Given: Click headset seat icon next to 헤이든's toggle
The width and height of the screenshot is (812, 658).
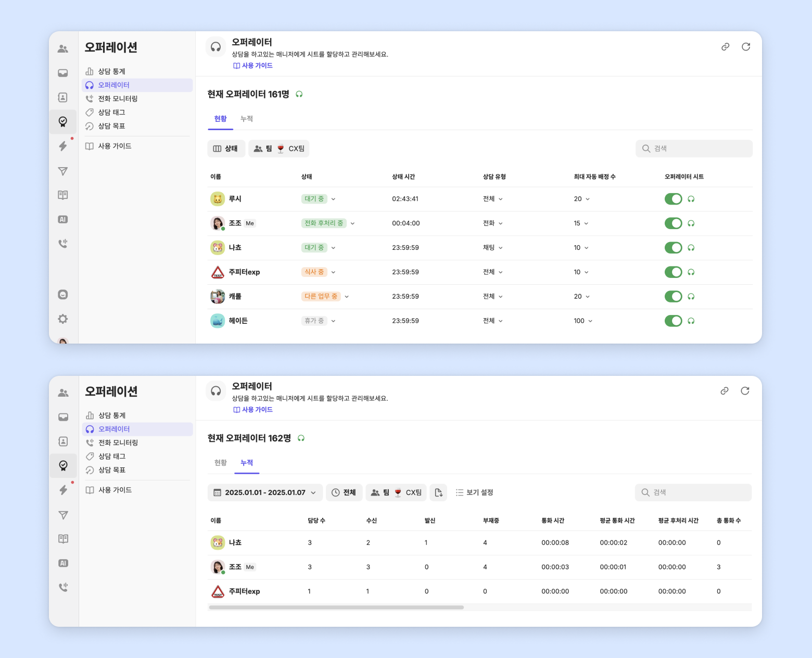Looking at the screenshot, I should [x=691, y=321].
